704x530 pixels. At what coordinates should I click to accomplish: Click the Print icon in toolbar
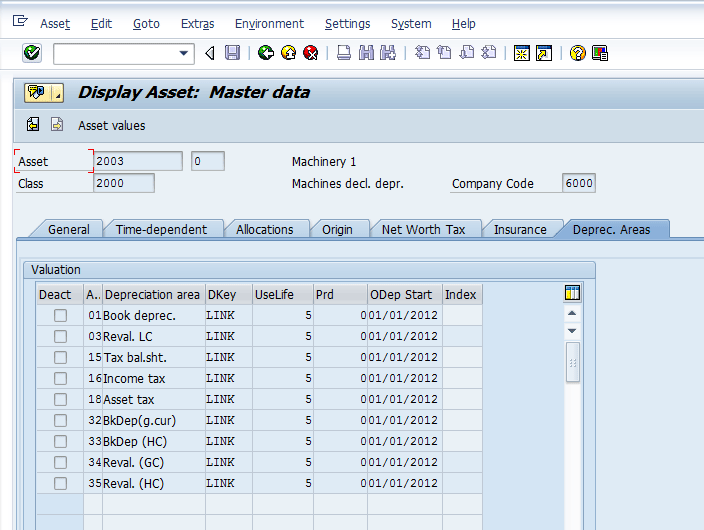coord(344,53)
